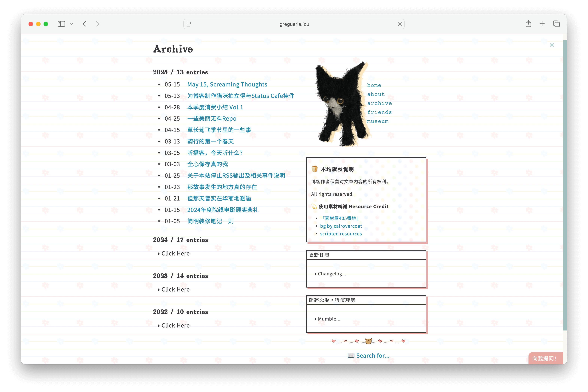This screenshot has height=392, width=588.
Task: Toggle the Safari sidebar button
Action: (x=61, y=24)
